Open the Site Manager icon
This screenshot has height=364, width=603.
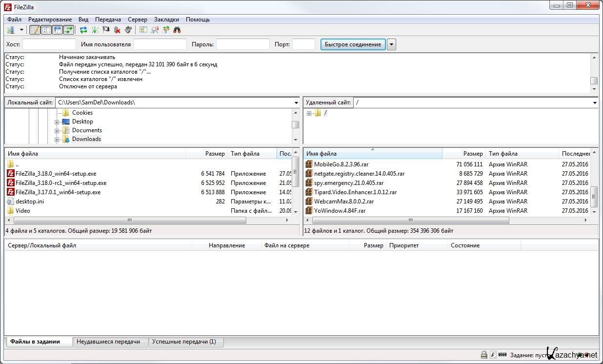coord(11,30)
